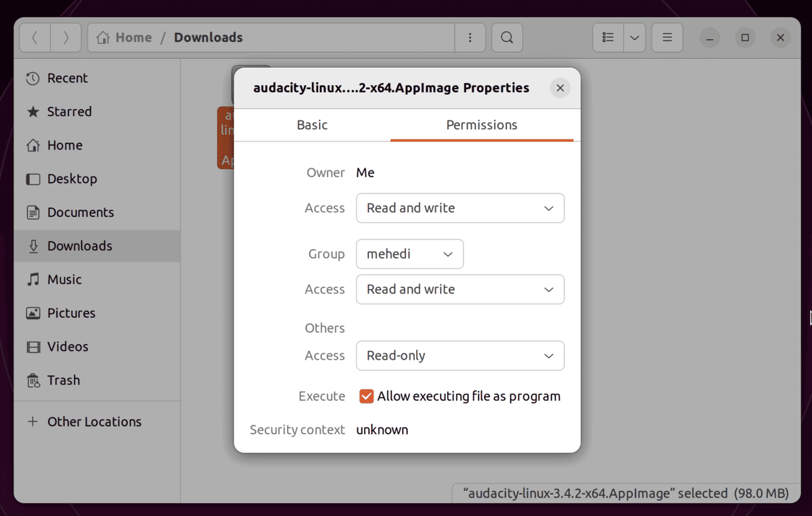
Task: Open search with the magnifier icon
Action: (507, 38)
